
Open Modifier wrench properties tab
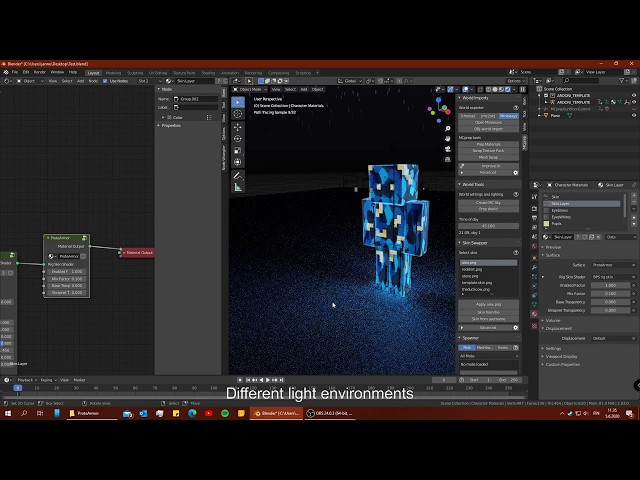point(534,267)
